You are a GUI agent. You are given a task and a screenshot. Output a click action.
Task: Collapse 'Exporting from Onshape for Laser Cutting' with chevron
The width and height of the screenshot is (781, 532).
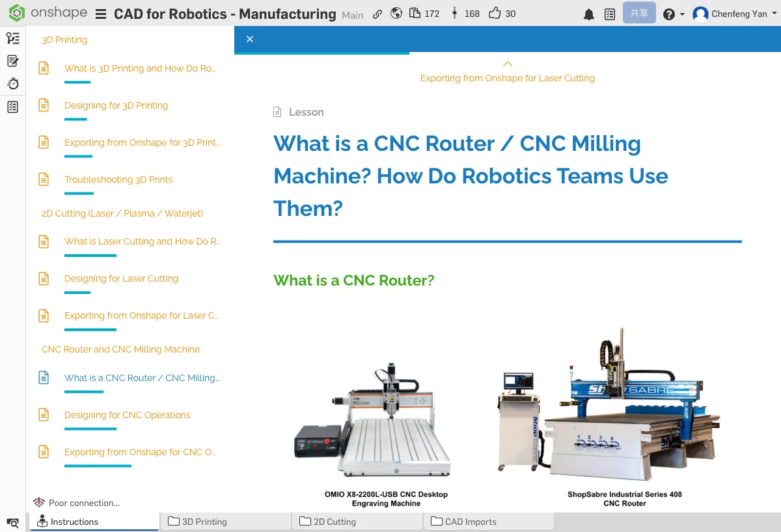506,64
